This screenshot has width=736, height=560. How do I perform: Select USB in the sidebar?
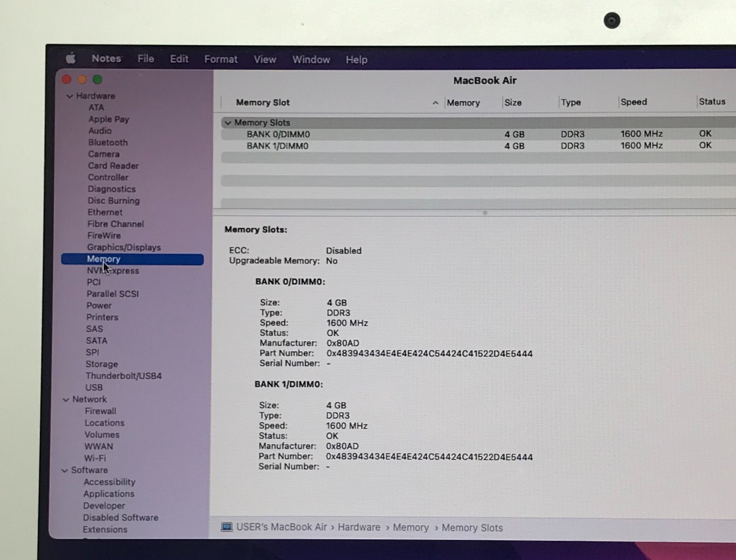coord(94,387)
